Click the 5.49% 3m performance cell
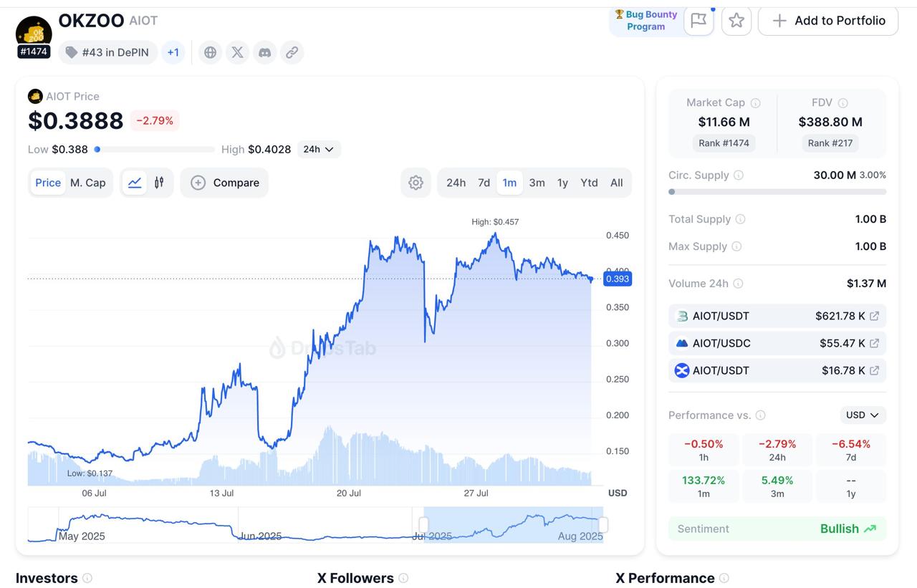The height and width of the screenshot is (588, 917). click(x=777, y=486)
